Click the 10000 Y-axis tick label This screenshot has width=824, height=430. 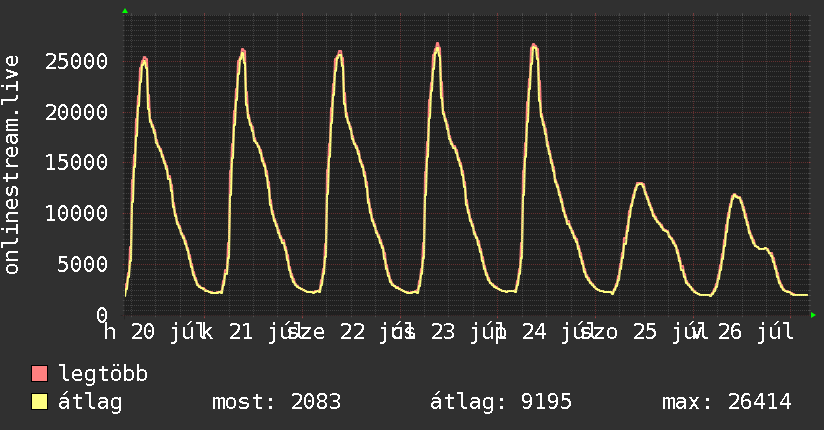point(77,213)
